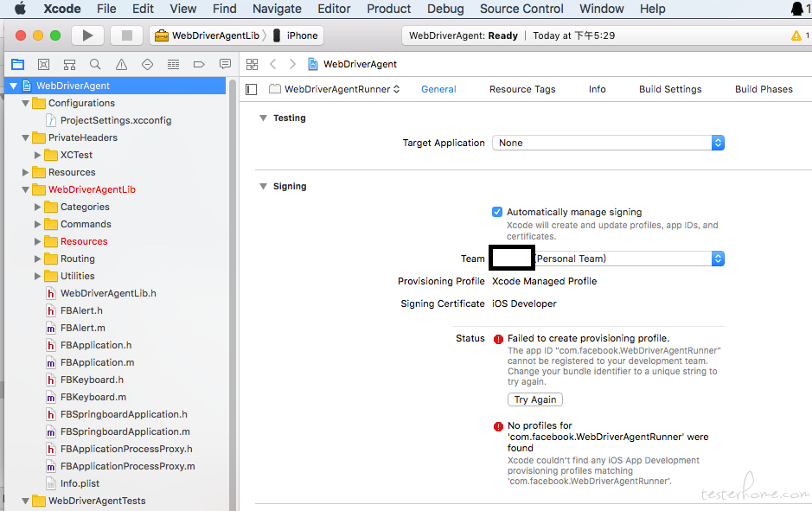Viewport: 812px width, 511px height.
Task: Switch to the Build Settings tab
Action: pyautogui.click(x=670, y=89)
